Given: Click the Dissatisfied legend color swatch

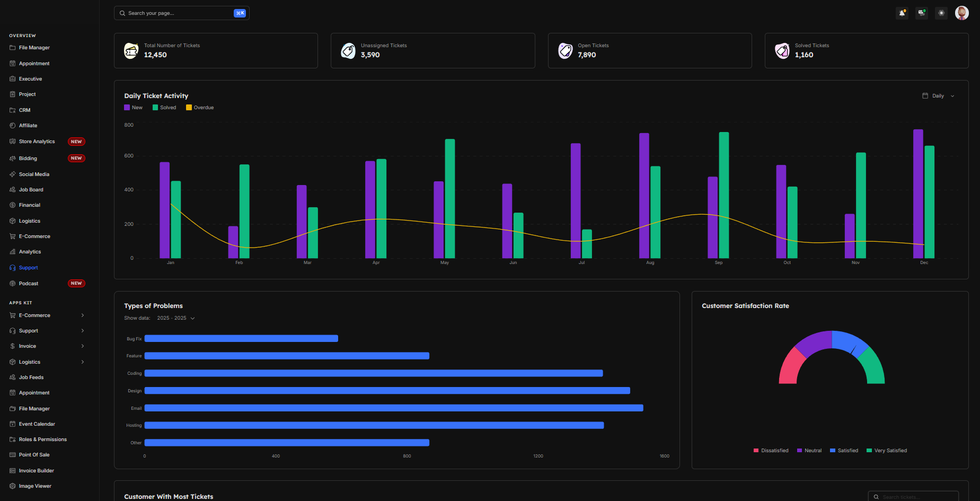Looking at the screenshot, I should click(x=756, y=451).
